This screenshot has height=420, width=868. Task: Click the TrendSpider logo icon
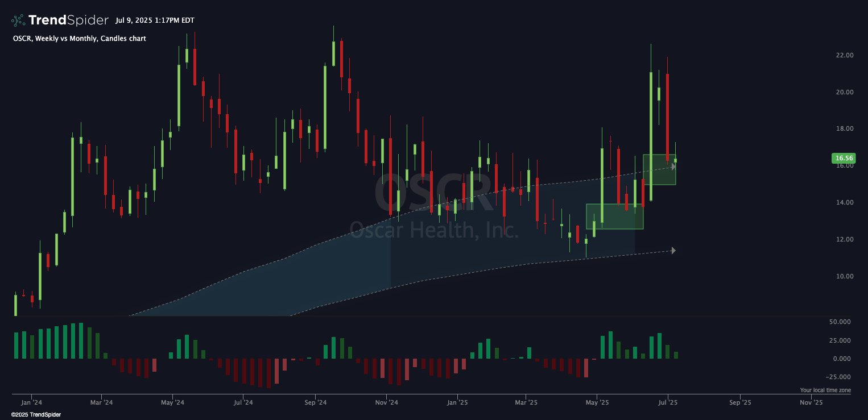18,20
